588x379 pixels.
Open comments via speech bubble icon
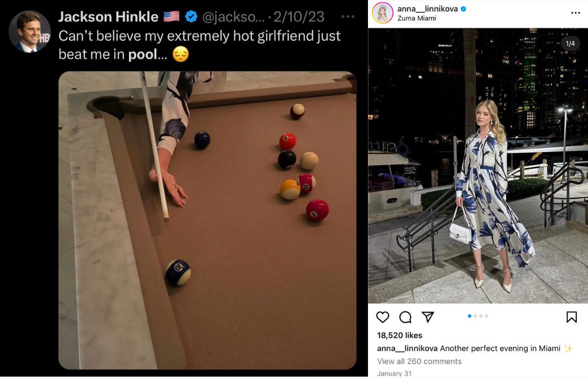click(405, 317)
